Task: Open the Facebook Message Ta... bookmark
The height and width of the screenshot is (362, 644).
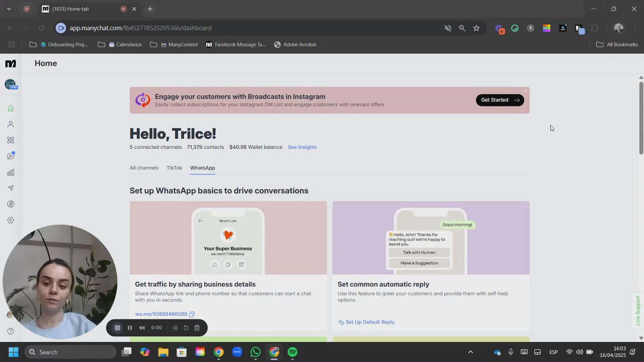Action: coord(235,44)
